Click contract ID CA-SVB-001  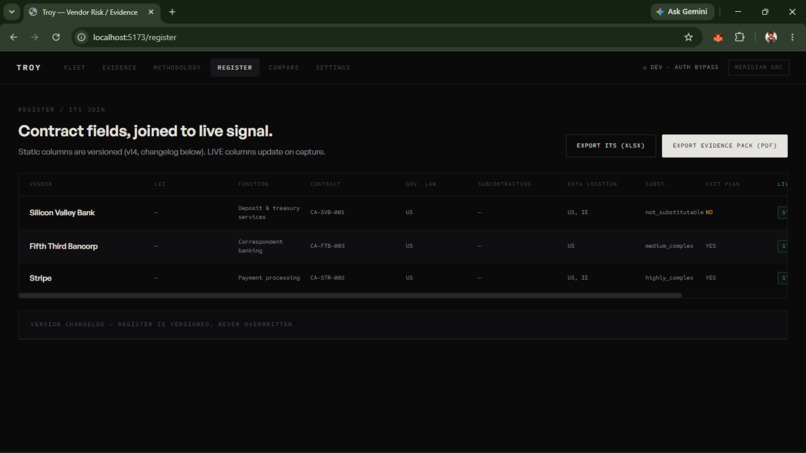(327, 212)
